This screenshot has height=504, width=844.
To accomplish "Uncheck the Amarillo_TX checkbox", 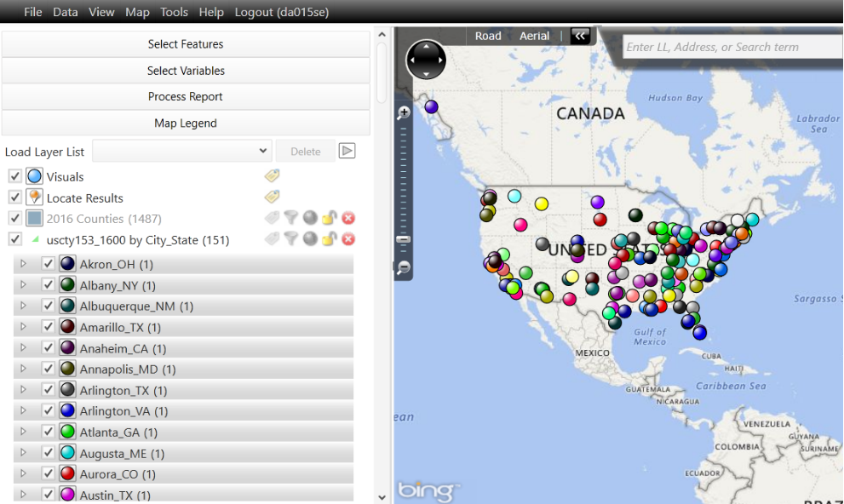I will point(48,327).
